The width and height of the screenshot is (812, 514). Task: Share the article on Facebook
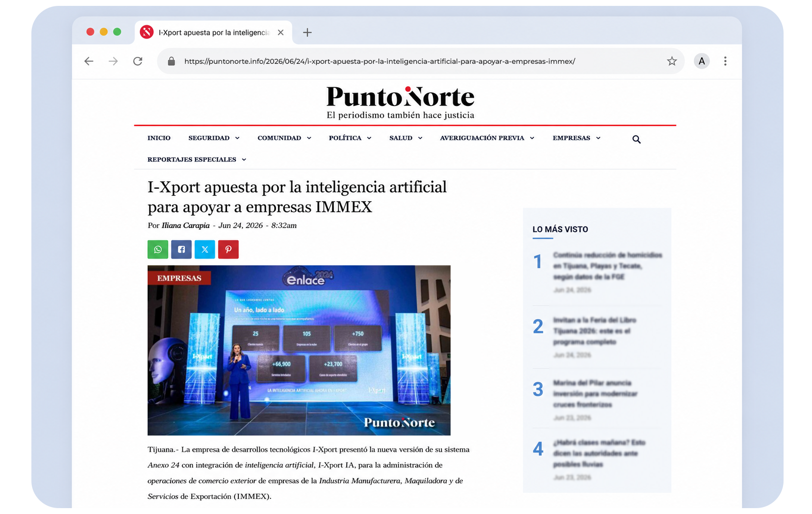coord(181,250)
